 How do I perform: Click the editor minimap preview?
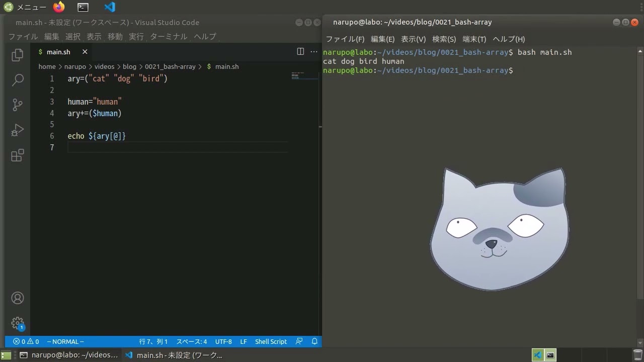tap(304, 75)
